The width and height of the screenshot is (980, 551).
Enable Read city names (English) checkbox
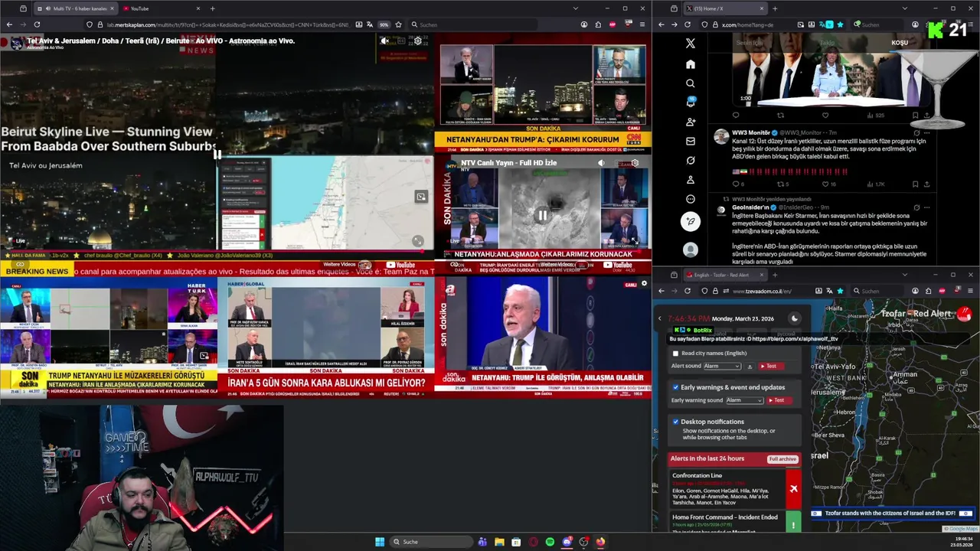tap(675, 354)
